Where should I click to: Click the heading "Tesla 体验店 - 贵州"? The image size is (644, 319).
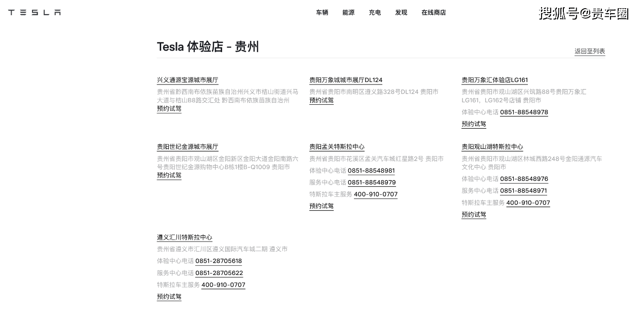[208, 47]
